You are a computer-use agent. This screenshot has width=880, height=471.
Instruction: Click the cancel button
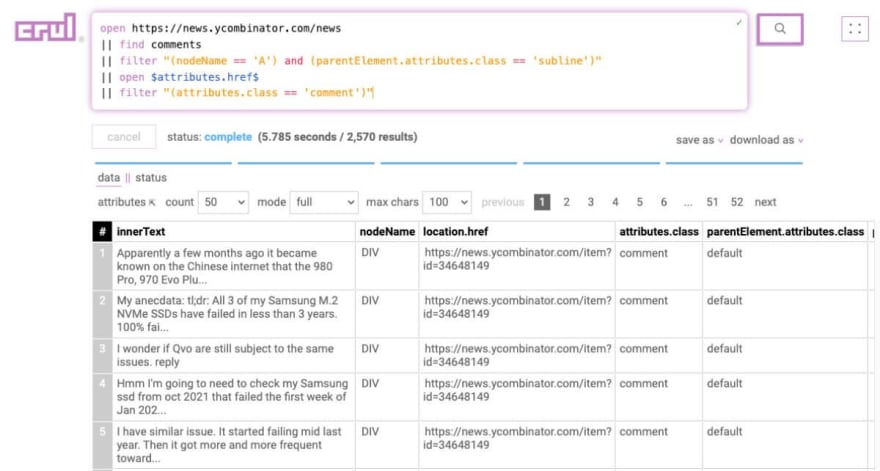(124, 137)
